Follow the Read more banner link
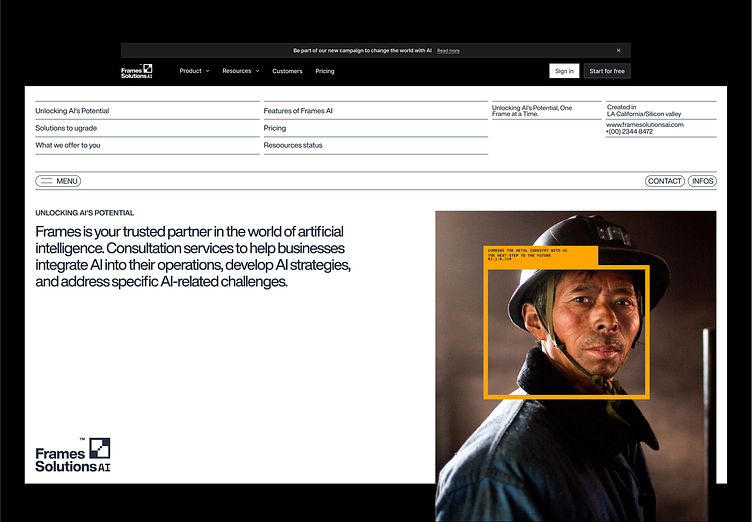The width and height of the screenshot is (752, 522). pyautogui.click(x=448, y=51)
